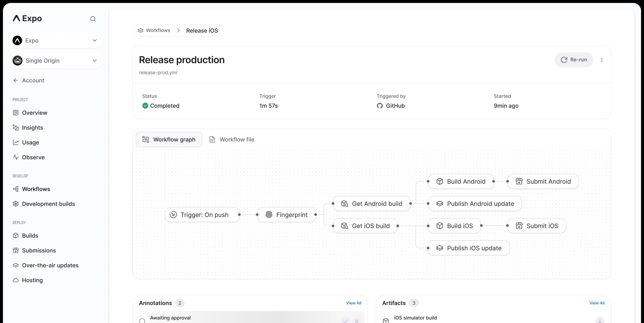
Task: Select the Publish iOS update node
Action: (x=469, y=248)
